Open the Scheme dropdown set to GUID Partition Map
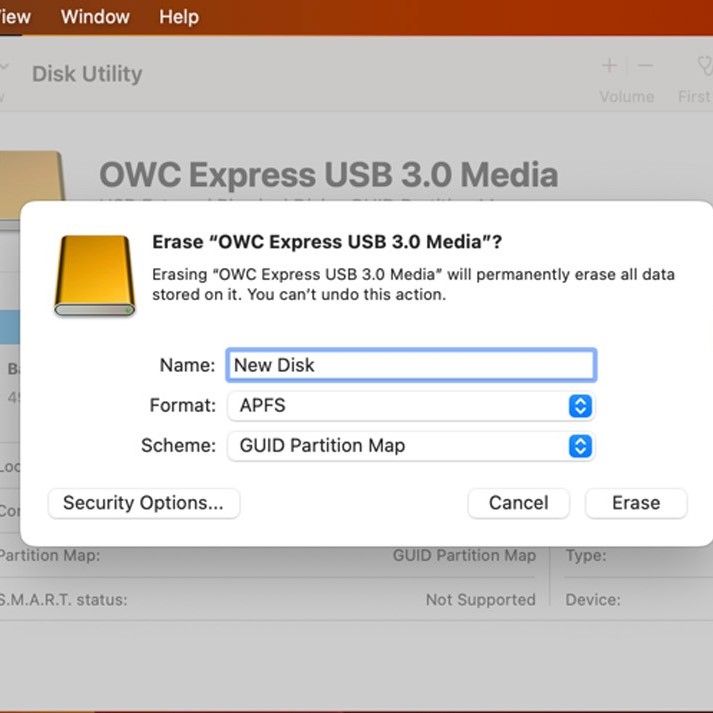This screenshot has width=713, height=713. pos(411,446)
